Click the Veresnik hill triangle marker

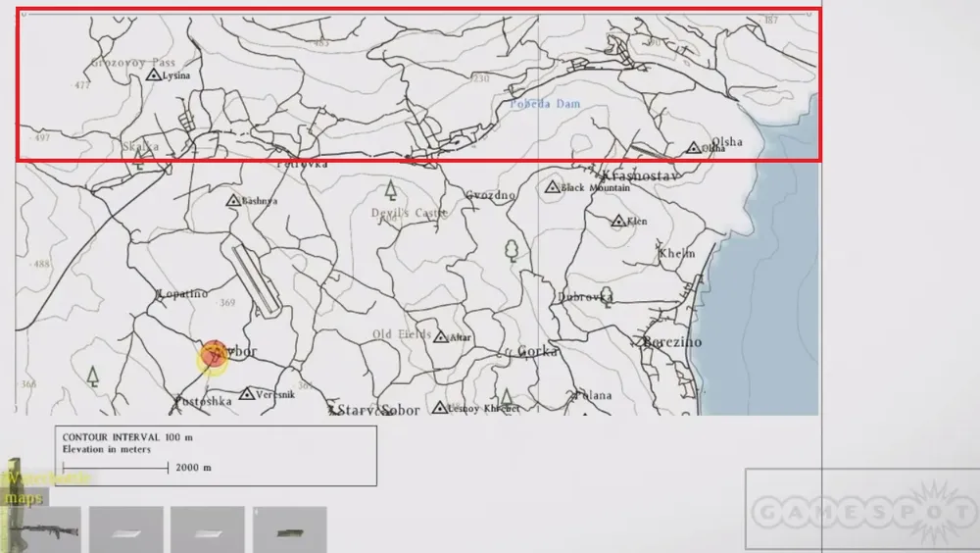[x=247, y=392]
